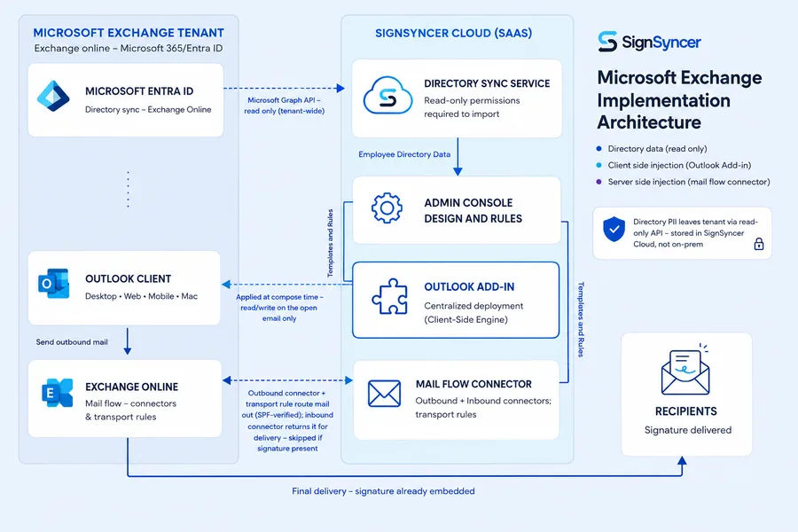Click the blue shield checkmark icon
The width and height of the screenshot is (798, 532).
tap(614, 229)
